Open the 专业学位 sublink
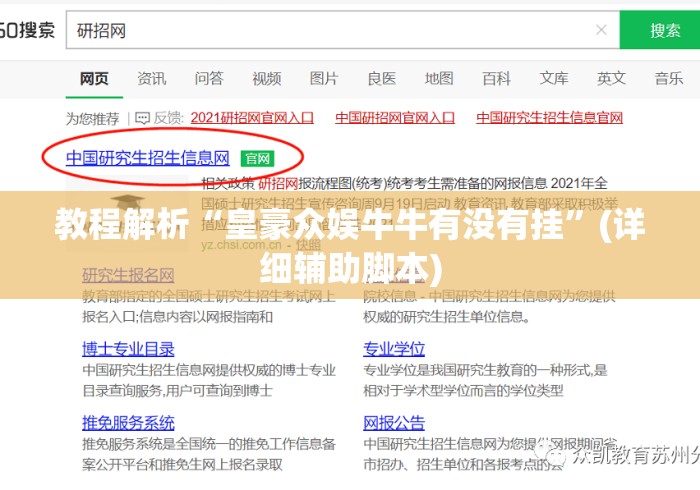Screen dimensions: 700x490 coord(394,349)
